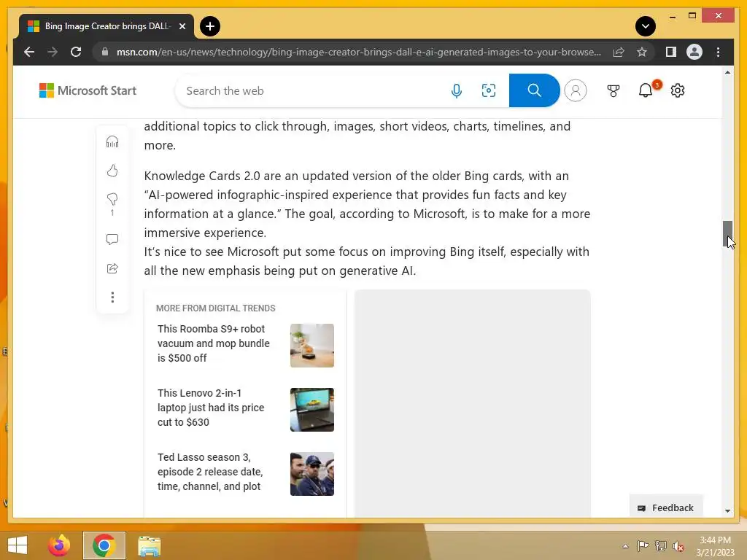
Task: Open notifications bell icon
Action: point(646,90)
